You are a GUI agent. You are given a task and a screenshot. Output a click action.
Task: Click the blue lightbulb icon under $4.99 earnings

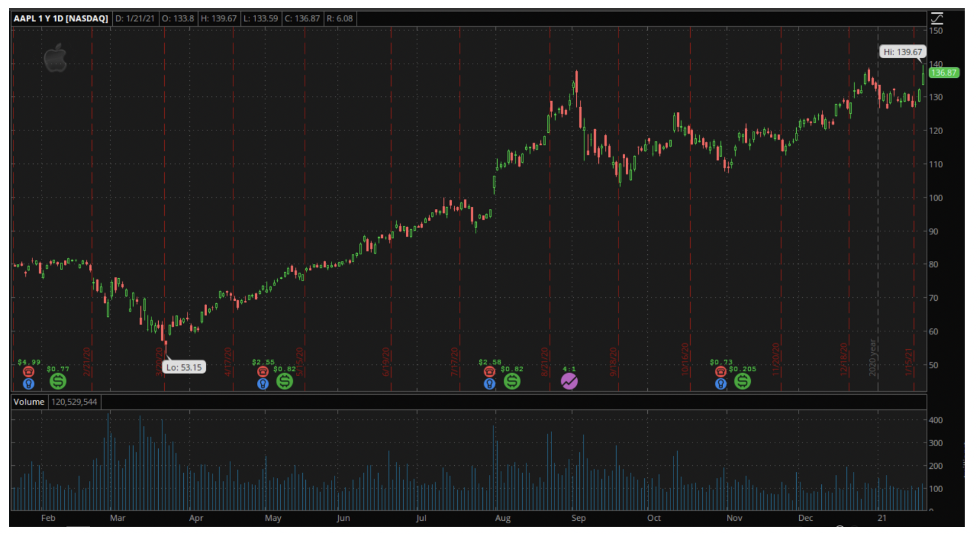point(29,383)
